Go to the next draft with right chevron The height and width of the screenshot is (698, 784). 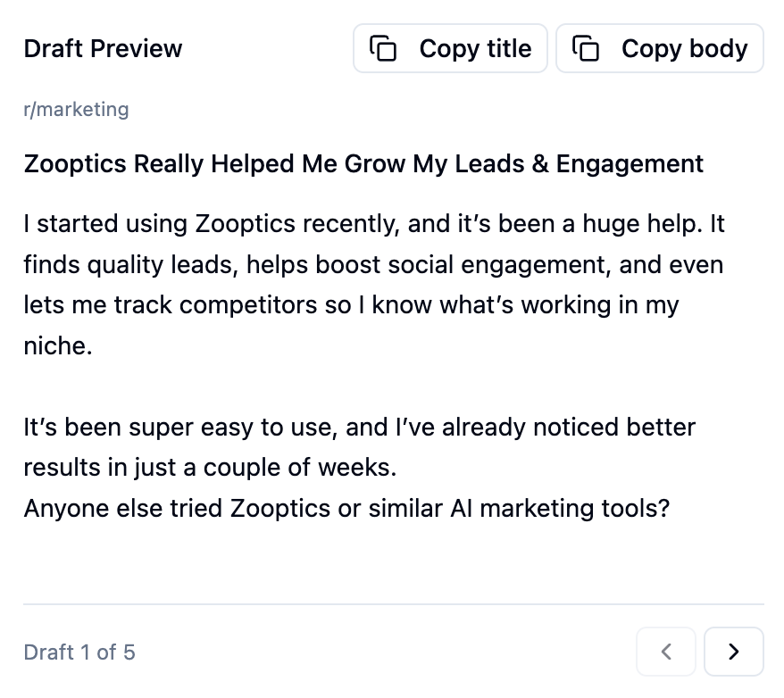[x=733, y=652]
